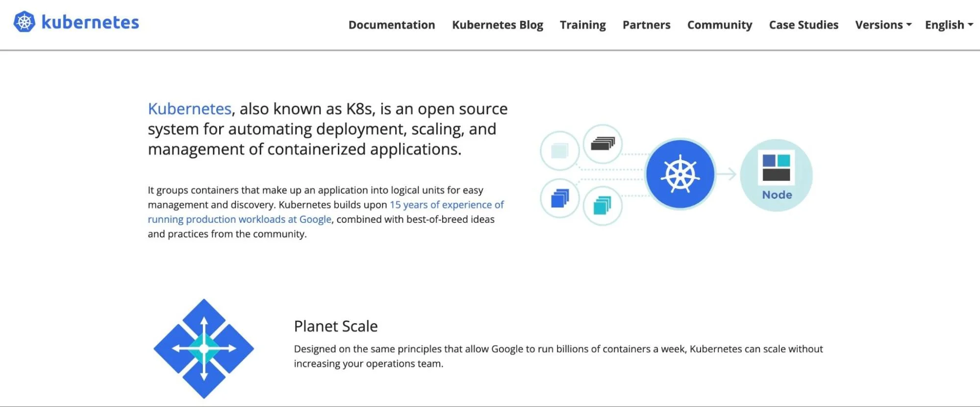
Task: Follow the blue Kubernetes link in heading
Action: point(190,109)
